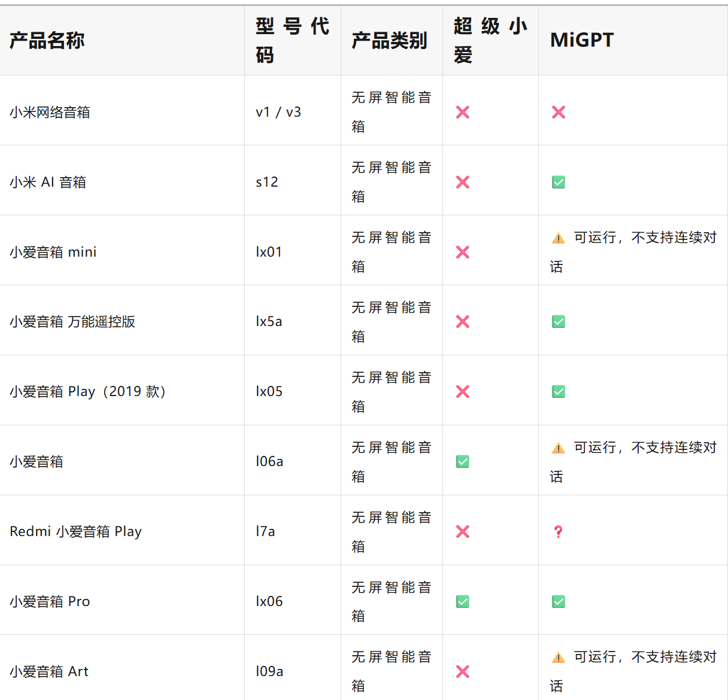This screenshot has width=728, height=700.
Task: Click the red cross for 小米网络音箱 under MiGPT
Action: pos(559,112)
